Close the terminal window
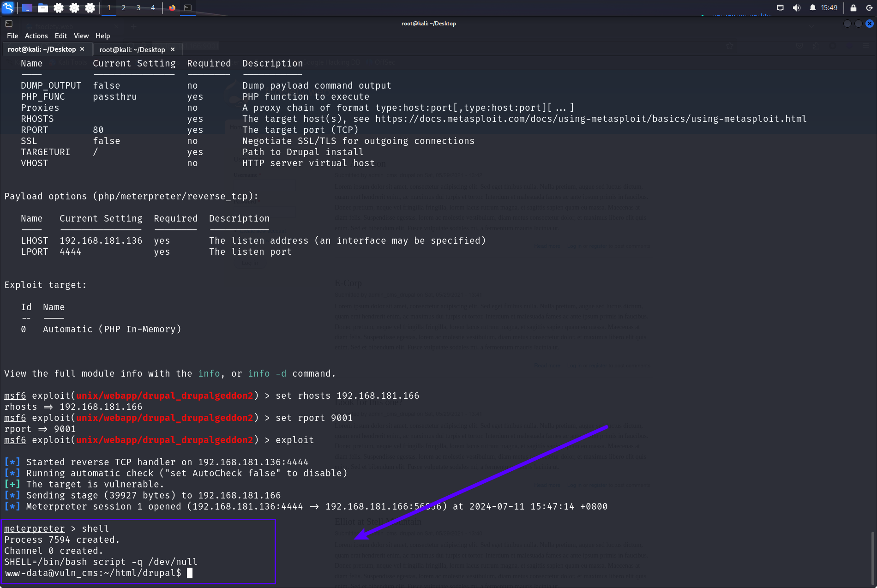 (870, 24)
